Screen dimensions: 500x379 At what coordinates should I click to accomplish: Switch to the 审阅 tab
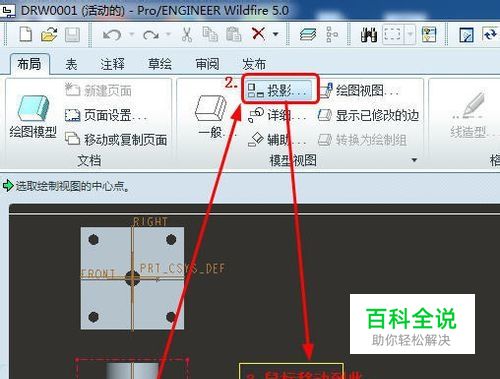(x=207, y=64)
